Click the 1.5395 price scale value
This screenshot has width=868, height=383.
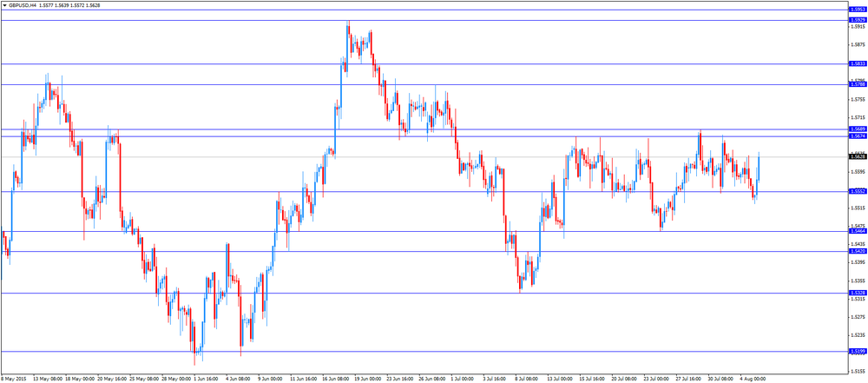click(x=857, y=262)
